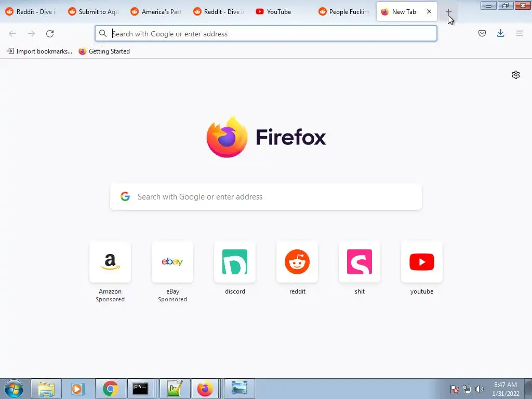532x399 pixels.
Task: Click the volume speaker tray icon
Action: tap(479, 389)
